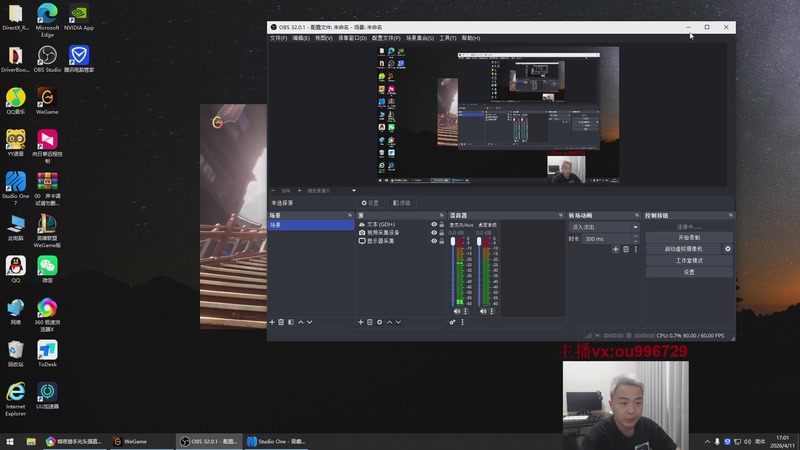The image size is (800, 450).
Task: Open the Edit (E) menu
Action: [301, 38]
